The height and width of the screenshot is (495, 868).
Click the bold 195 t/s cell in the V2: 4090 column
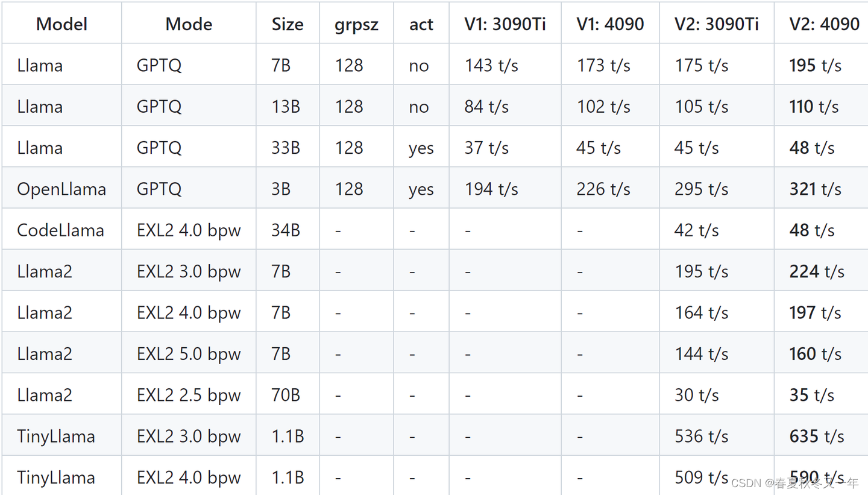point(821,65)
